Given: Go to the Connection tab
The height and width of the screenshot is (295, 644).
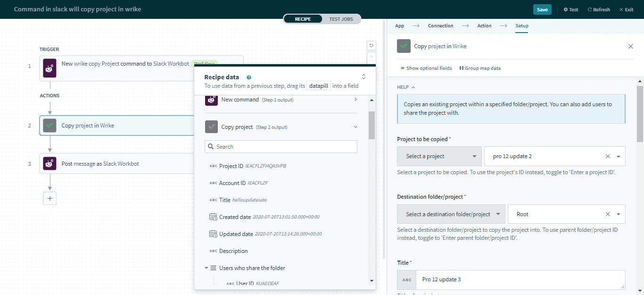Looking at the screenshot, I should (x=440, y=26).
